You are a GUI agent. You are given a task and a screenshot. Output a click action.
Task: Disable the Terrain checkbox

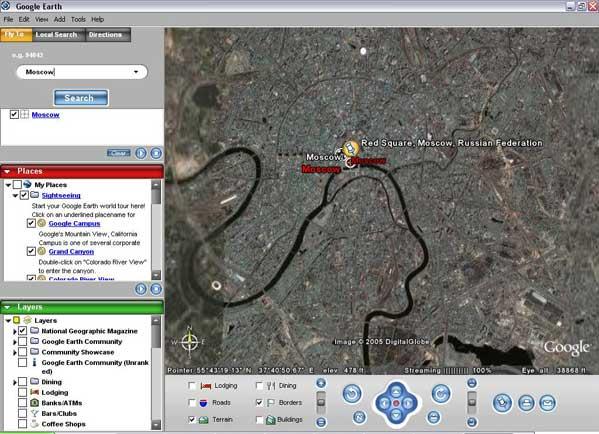[192, 419]
